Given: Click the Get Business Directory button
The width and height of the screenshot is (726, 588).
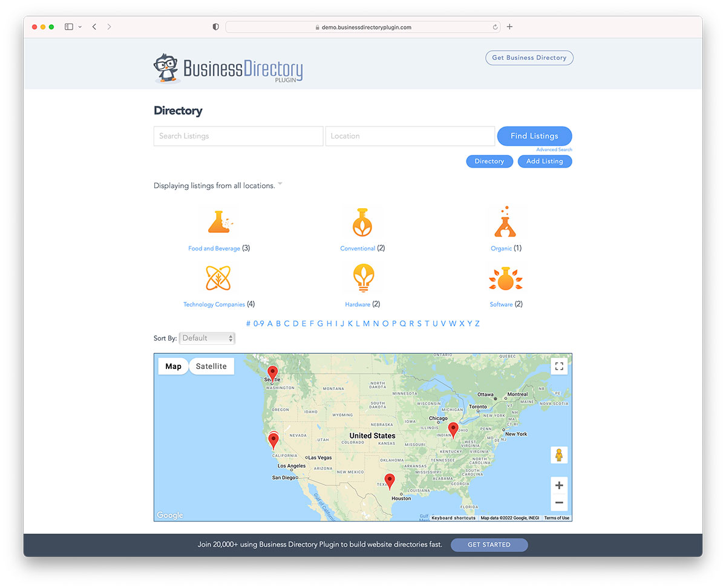Looking at the screenshot, I should pos(529,58).
